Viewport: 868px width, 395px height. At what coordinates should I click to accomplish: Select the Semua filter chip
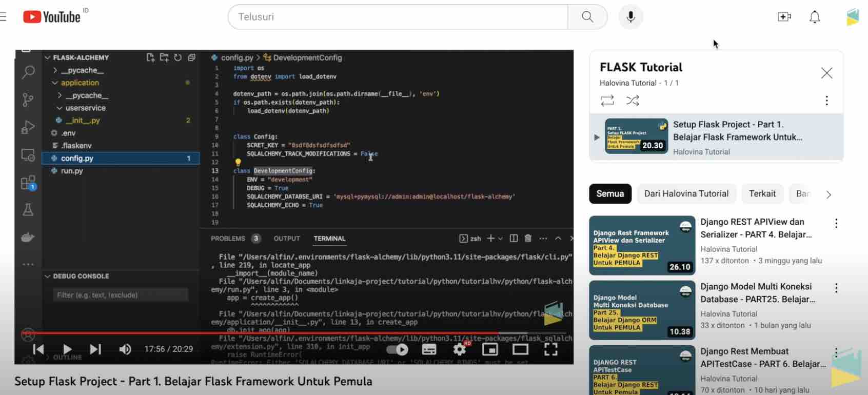pos(610,194)
